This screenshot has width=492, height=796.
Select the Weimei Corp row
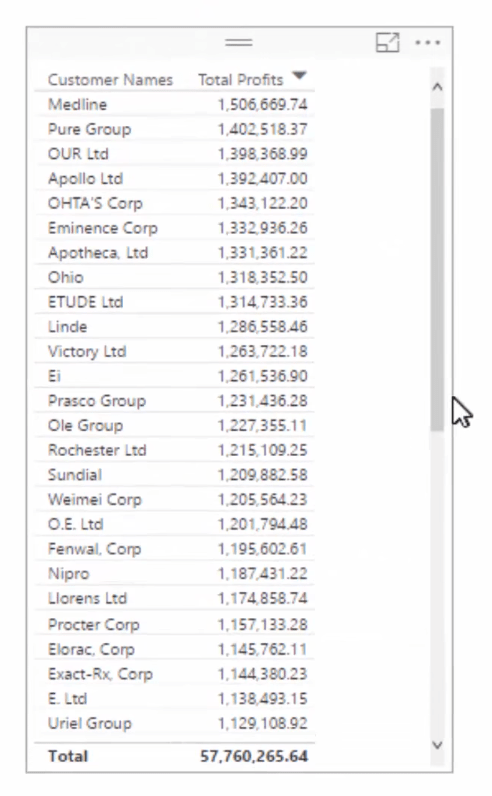[175, 500]
